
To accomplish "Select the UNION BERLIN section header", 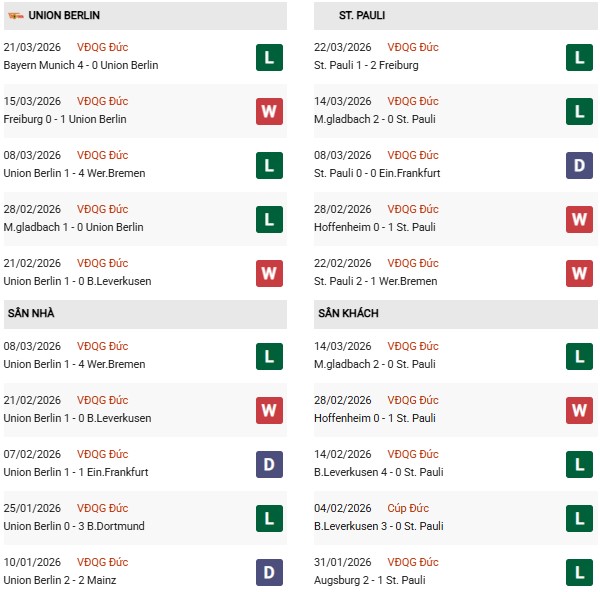I will click(x=65, y=16).
